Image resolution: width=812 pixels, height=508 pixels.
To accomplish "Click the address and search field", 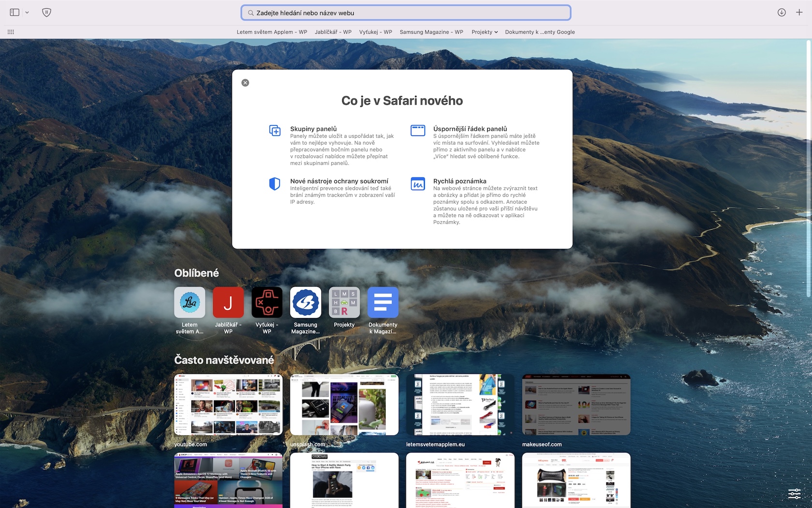I will pyautogui.click(x=406, y=13).
